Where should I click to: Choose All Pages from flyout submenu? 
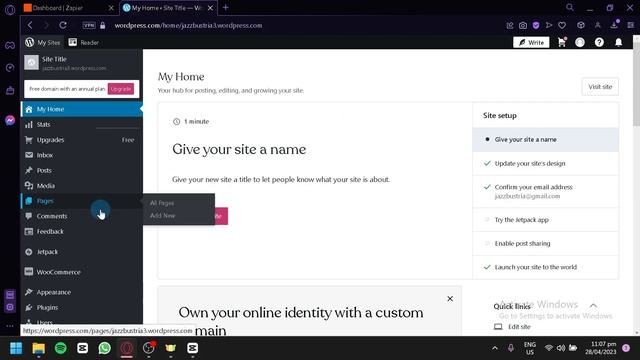162,203
